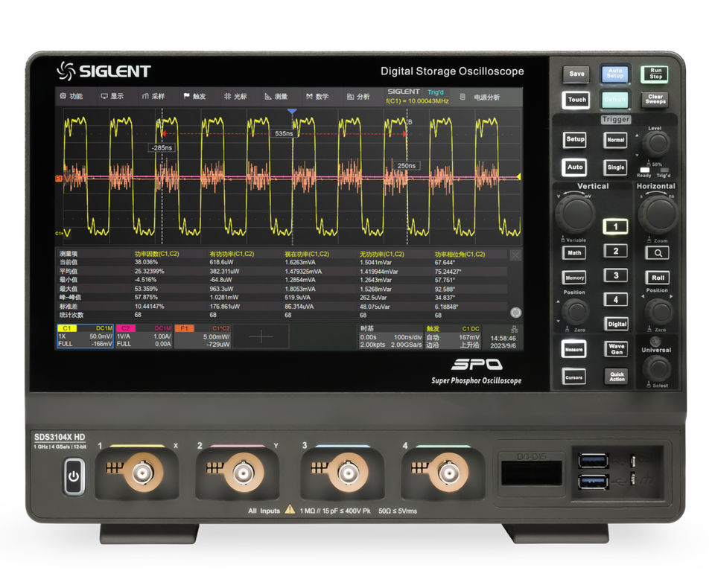Toggle channel 3 button

[615, 275]
